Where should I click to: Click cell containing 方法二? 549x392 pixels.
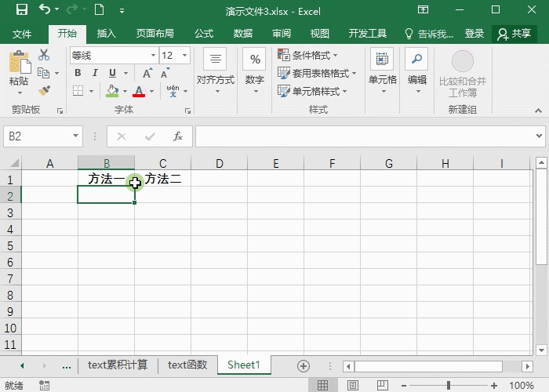coord(163,179)
